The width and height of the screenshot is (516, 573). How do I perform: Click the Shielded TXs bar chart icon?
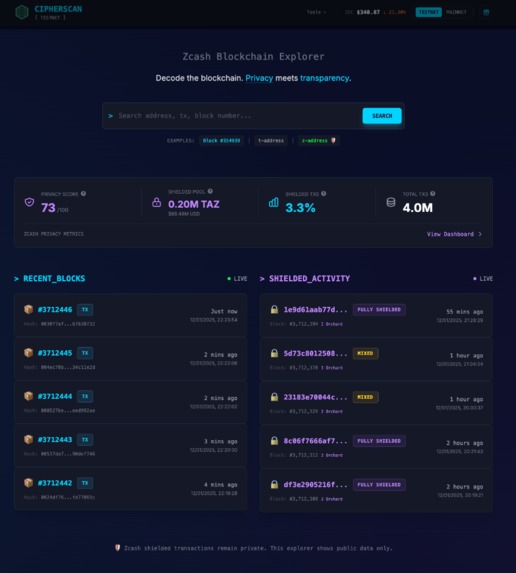tap(273, 202)
